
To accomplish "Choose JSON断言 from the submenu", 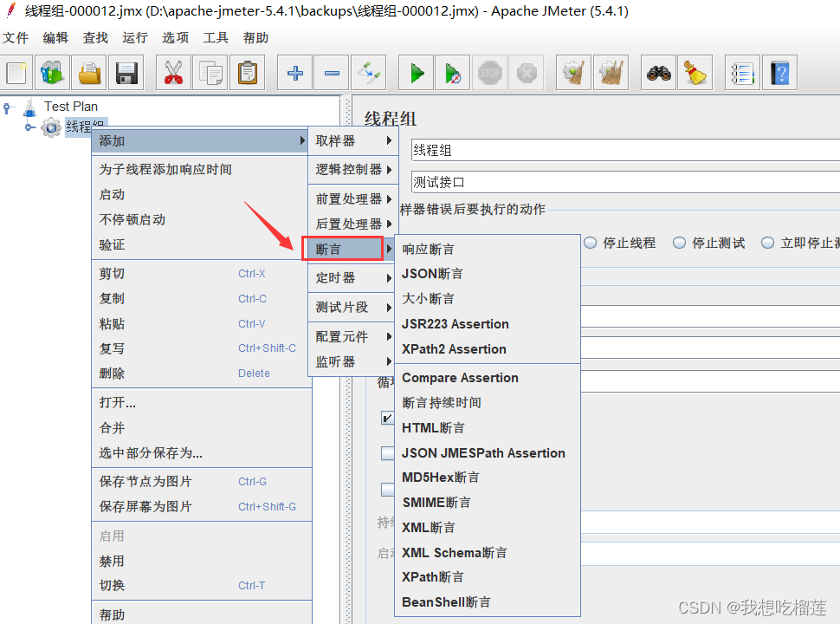I will [488, 274].
